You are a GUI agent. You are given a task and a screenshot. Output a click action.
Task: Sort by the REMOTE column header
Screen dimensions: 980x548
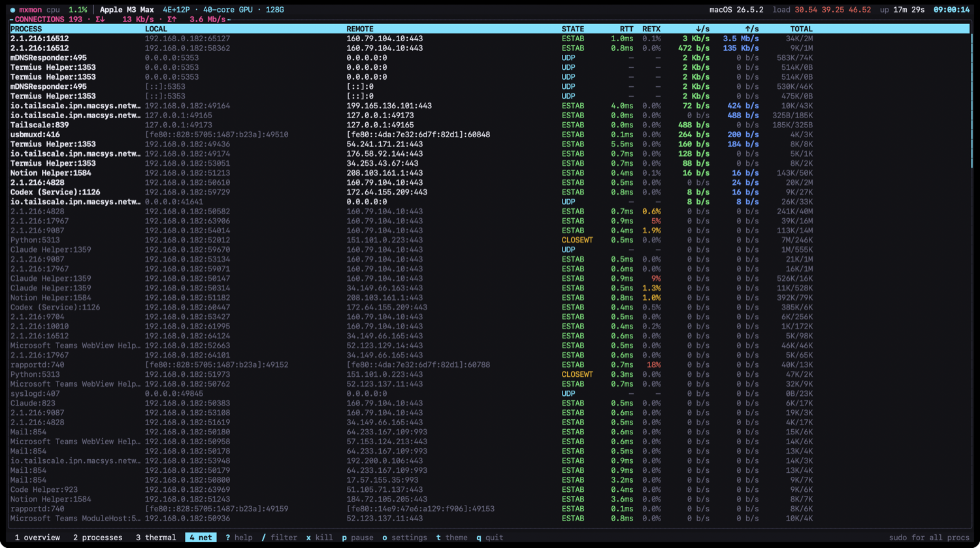click(360, 29)
